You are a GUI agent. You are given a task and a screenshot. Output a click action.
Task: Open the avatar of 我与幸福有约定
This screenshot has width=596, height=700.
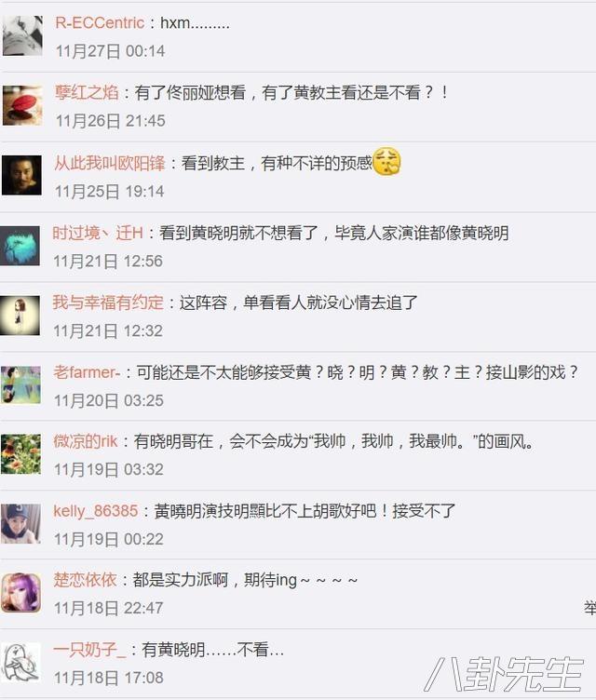pyautogui.click(x=20, y=316)
